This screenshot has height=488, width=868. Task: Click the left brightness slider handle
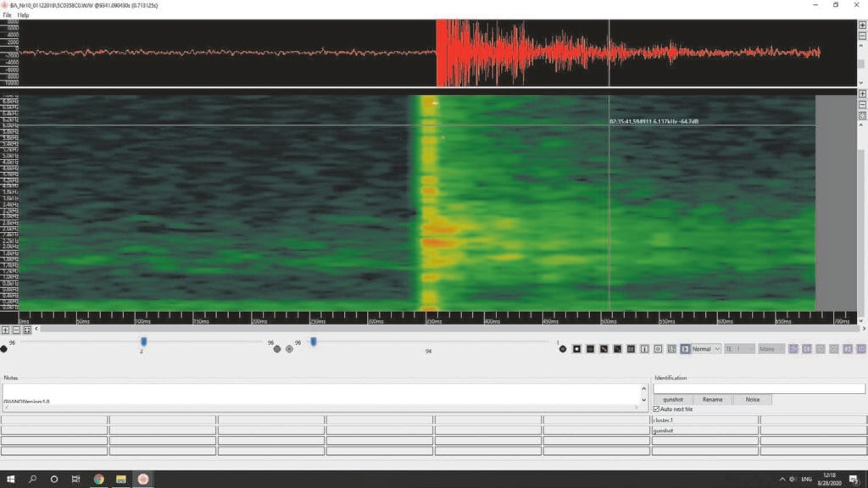pyautogui.click(x=143, y=341)
